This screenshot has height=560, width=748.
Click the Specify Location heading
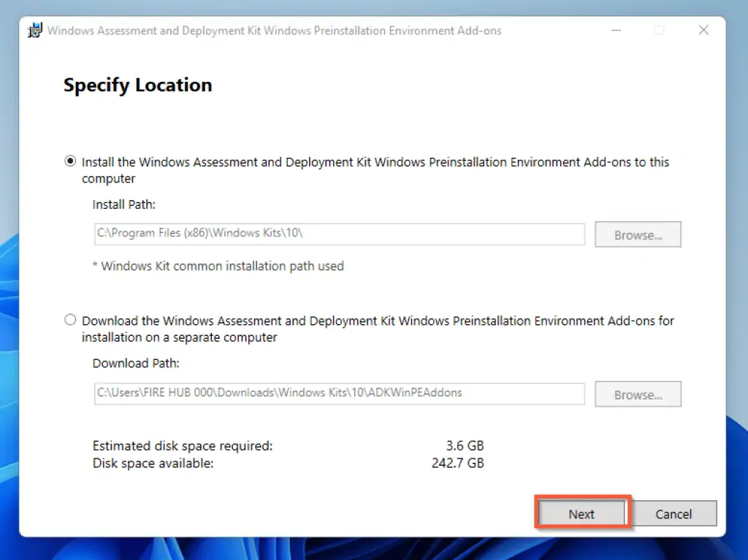pyautogui.click(x=137, y=85)
